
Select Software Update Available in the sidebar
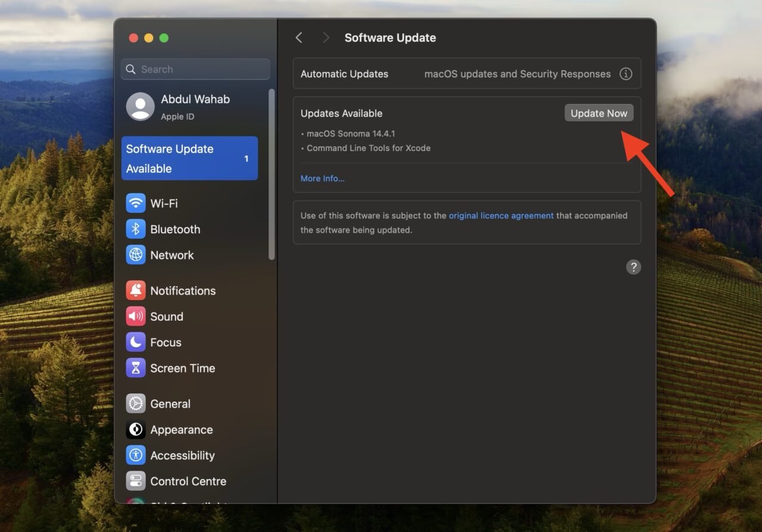(x=190, y=158)
